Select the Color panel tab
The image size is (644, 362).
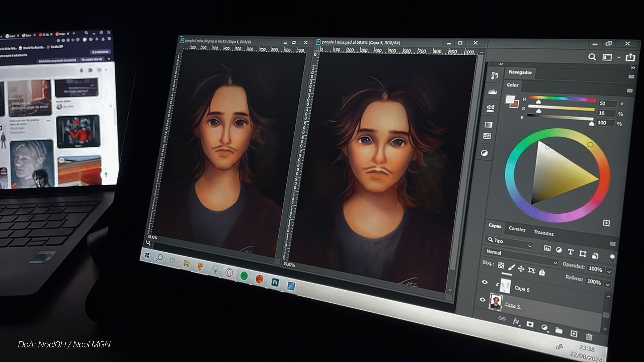point(513,85)
